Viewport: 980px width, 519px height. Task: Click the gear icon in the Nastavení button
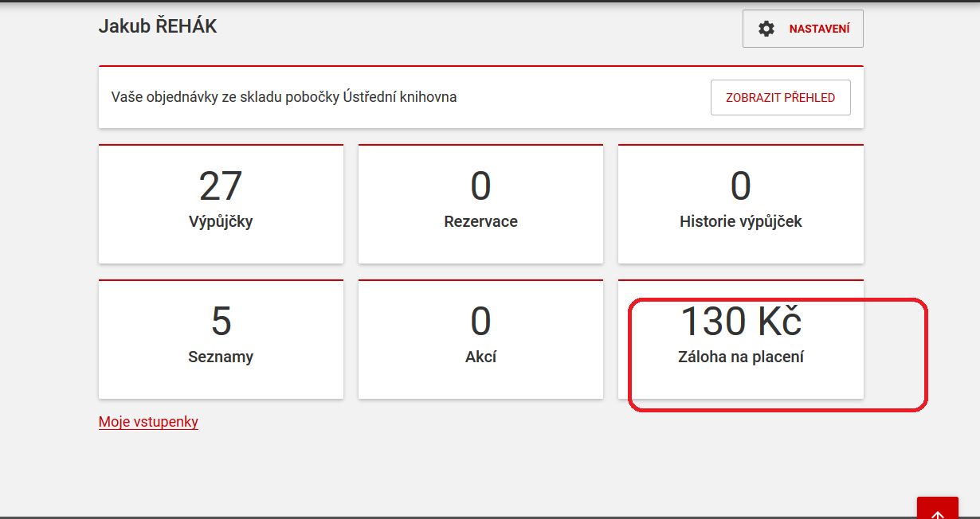click(x=766, y=29)
